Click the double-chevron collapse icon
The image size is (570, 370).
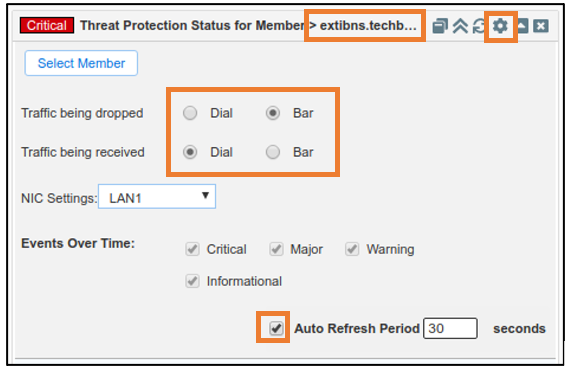tap(460, 26)
